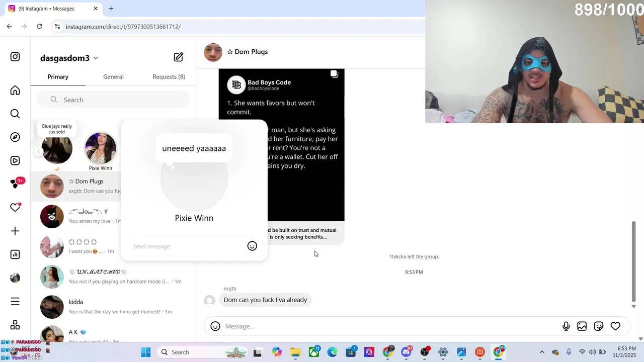Open the Windows Start menu
This screenshot has width=644, height=362.
point(145,352)
